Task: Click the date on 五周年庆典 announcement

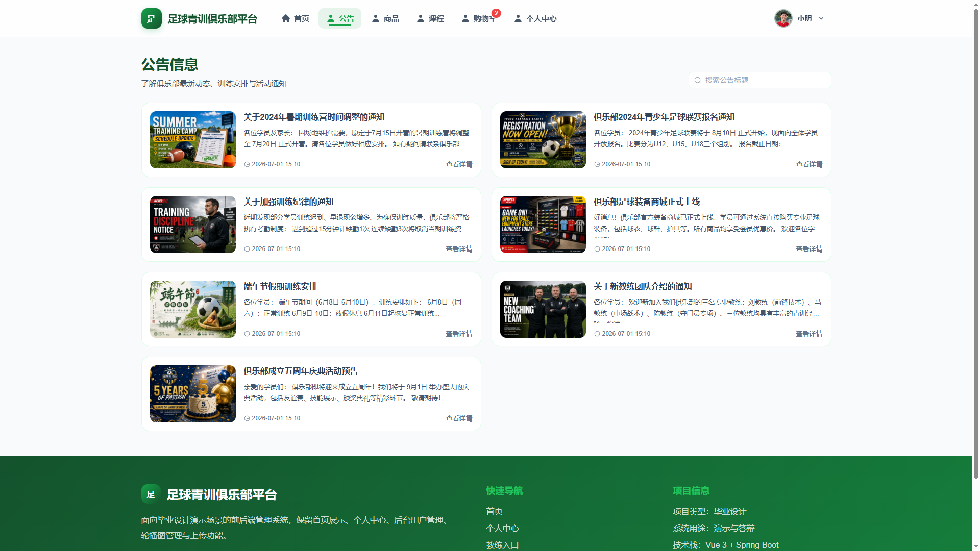Action: click(x=276, y=418)
